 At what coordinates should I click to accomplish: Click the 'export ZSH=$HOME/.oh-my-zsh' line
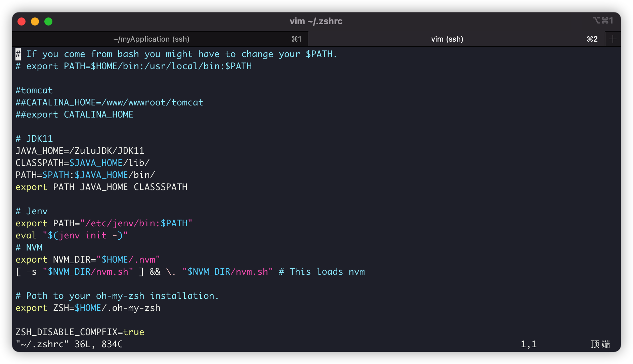88,308
